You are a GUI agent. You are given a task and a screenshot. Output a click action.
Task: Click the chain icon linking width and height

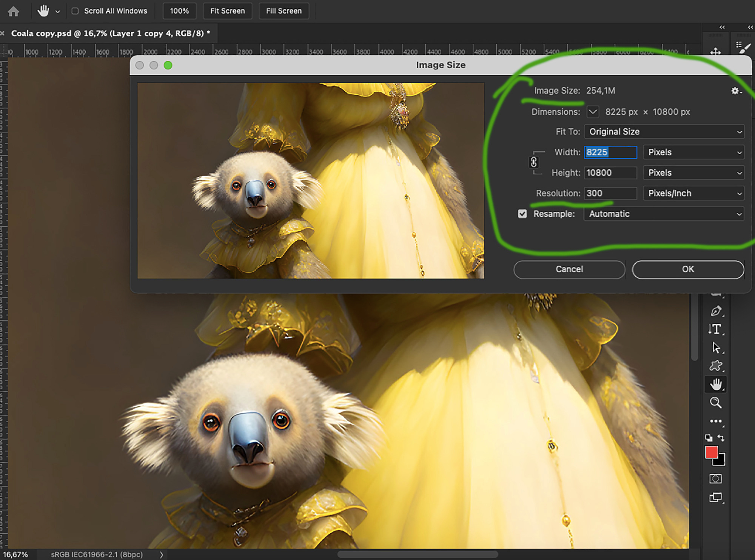tap(534, 162)
